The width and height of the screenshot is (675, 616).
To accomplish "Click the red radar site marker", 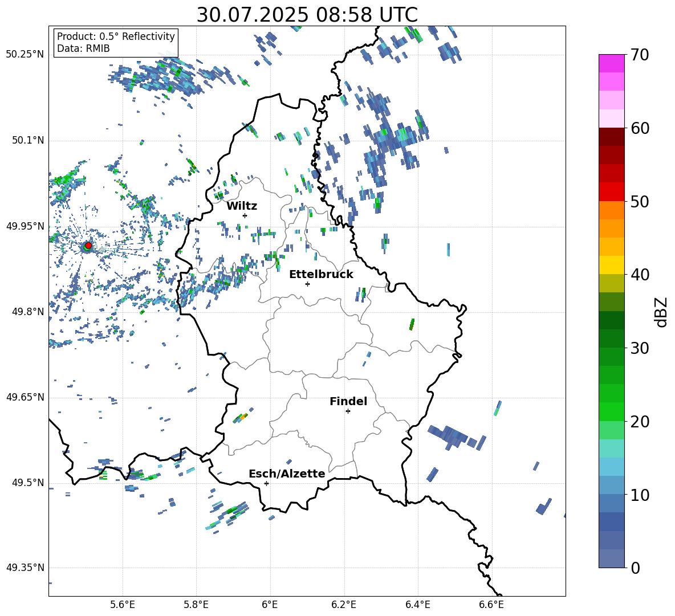I will point(88,246).
